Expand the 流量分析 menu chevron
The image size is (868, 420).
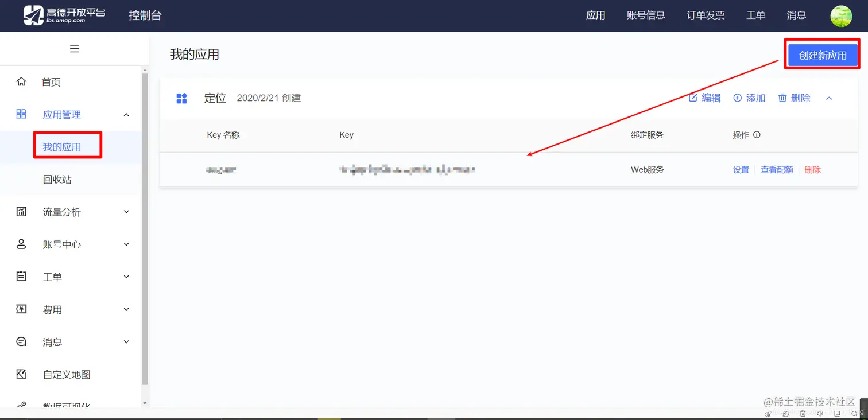[127, 212]
